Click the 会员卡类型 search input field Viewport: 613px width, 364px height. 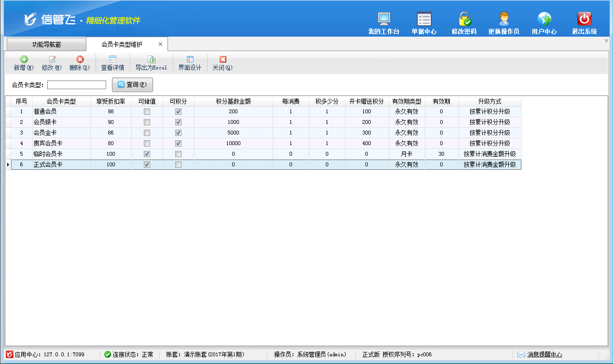(x=77, y=85)
